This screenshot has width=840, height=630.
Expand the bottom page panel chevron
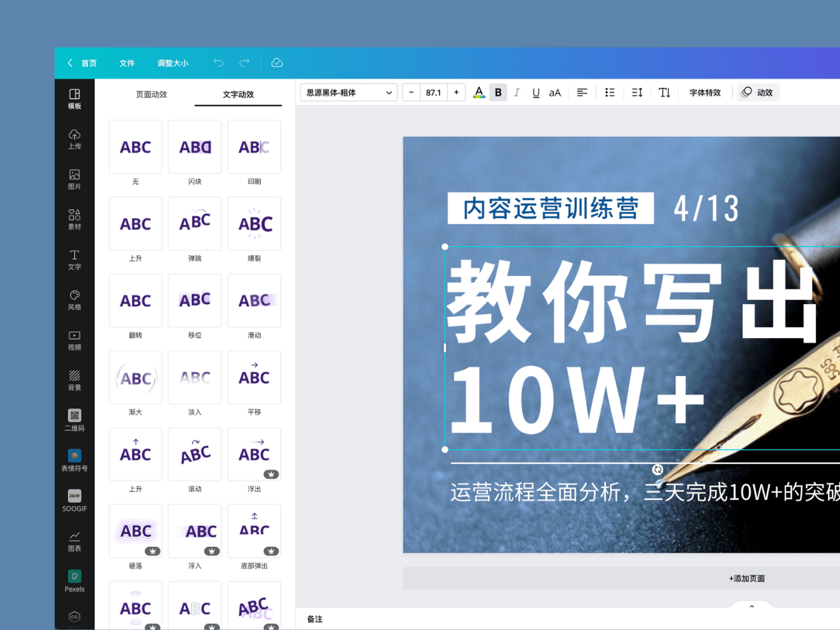click(751, 607)
